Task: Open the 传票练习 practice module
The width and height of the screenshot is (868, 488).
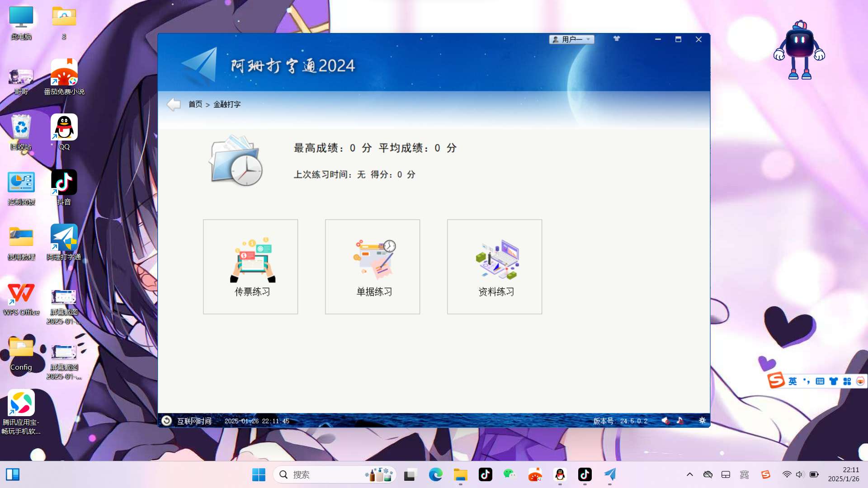Action: [250, 267]
